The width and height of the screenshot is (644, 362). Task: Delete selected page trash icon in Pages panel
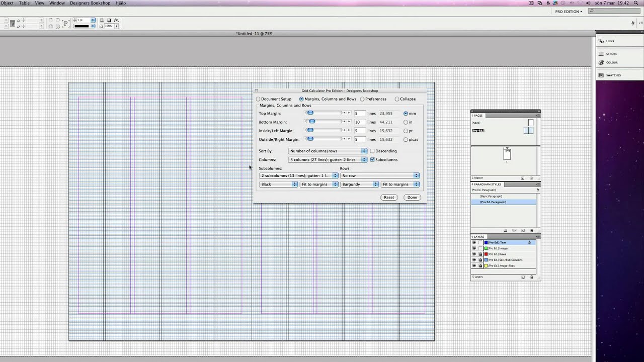(x=532, y=178)
